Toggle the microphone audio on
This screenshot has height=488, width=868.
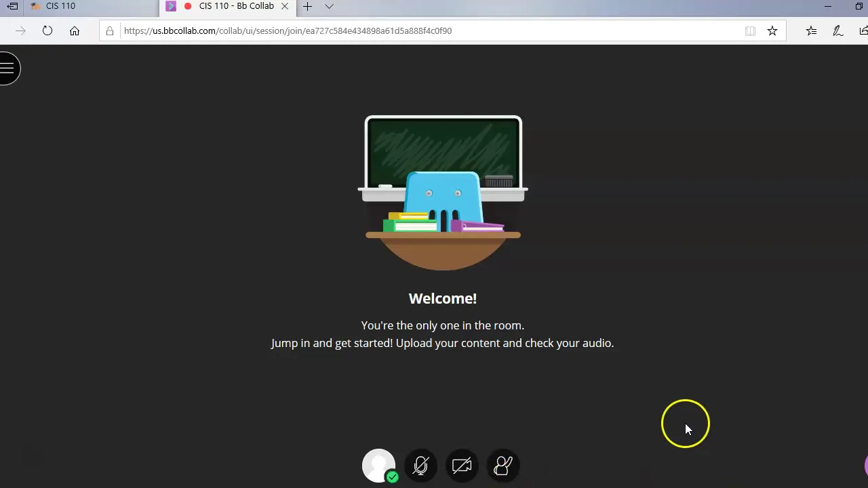coord(420,466)
